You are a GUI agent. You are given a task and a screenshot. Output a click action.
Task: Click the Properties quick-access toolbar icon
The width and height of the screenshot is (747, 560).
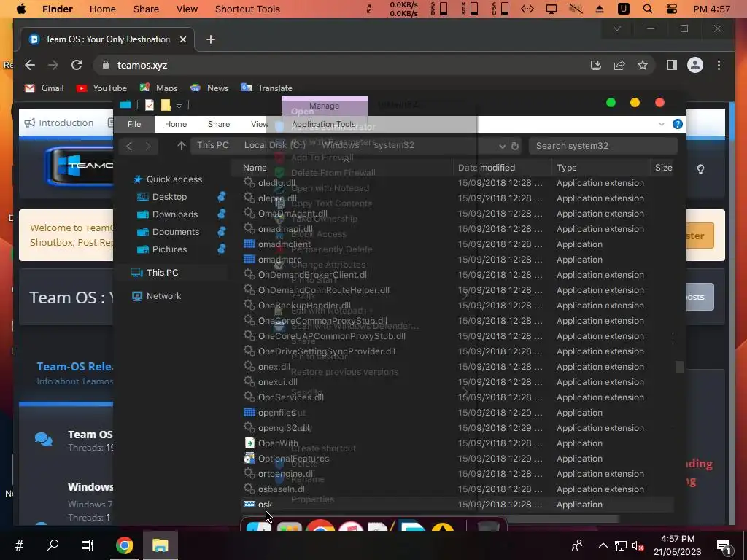150,105
